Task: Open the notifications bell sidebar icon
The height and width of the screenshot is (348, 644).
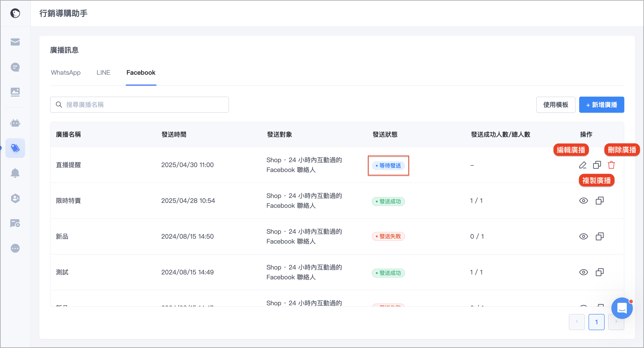Action: 15,173
